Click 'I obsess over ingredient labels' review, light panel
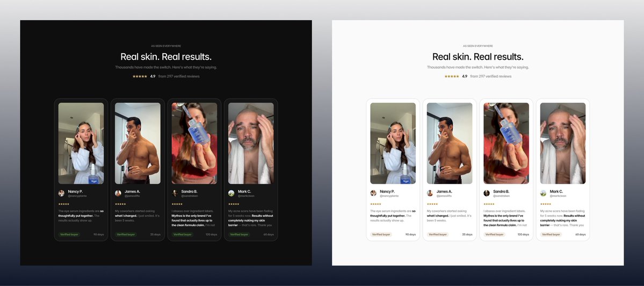Image resolution: width=644 pixels, height=286 pixels. point(506,218)
